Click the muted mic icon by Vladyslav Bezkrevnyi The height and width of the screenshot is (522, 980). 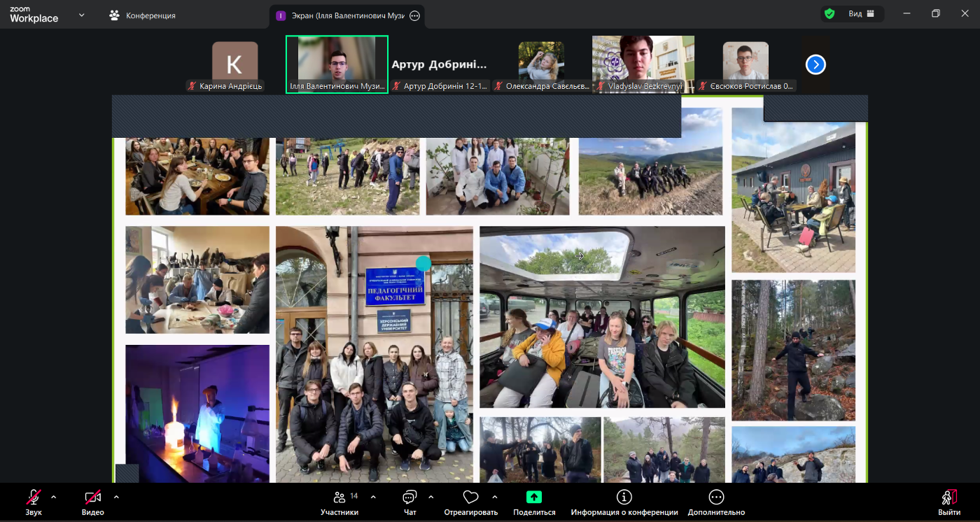click(601, 86)
